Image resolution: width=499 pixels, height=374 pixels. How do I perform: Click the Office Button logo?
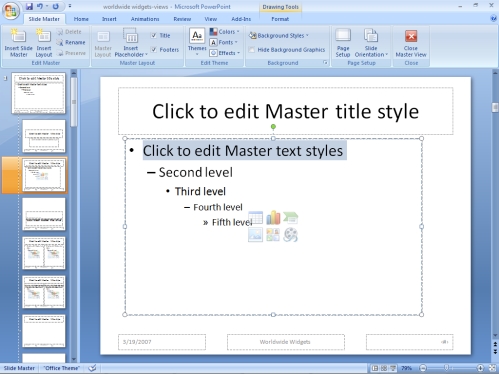coord(11,11)
